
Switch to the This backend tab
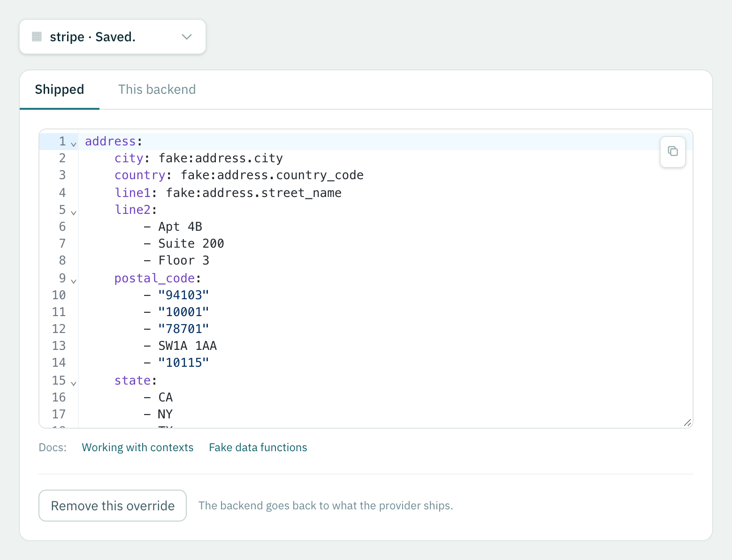157,90
